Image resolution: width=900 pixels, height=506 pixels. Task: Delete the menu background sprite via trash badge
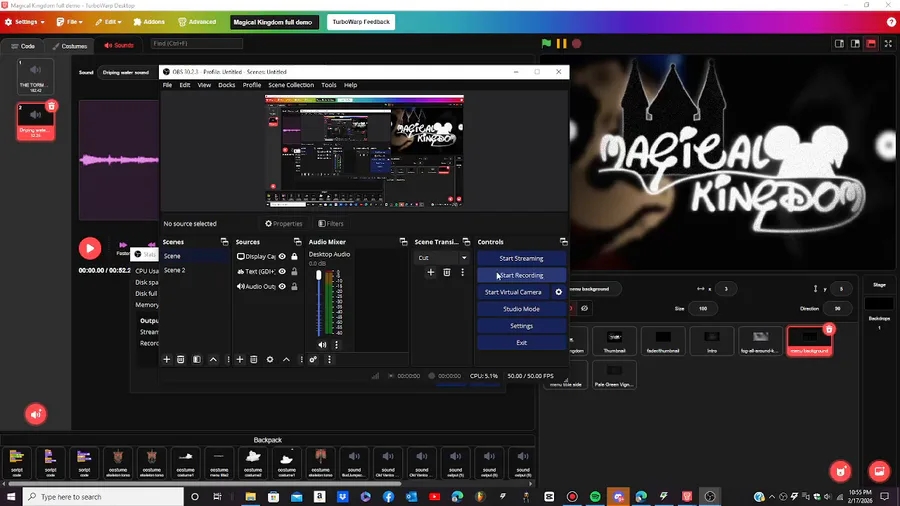click(x=829, y=329)
